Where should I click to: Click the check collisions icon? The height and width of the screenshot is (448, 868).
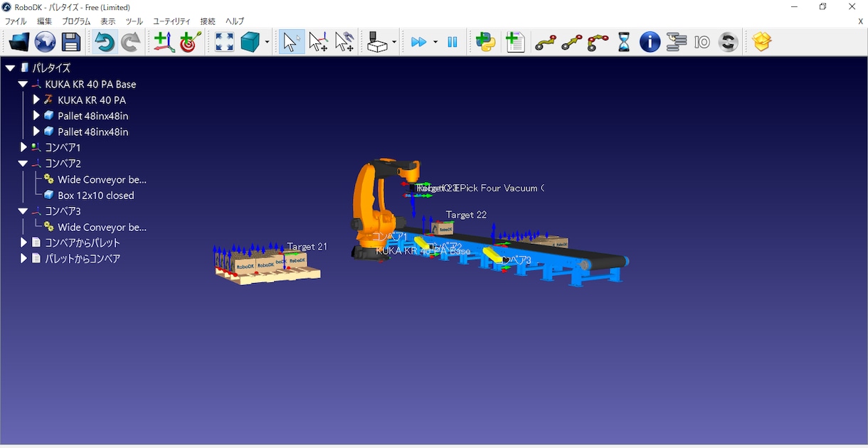tap(378, 42)
